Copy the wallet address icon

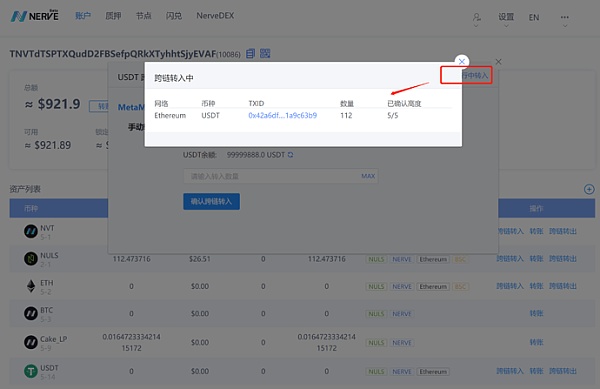(250, 53)
